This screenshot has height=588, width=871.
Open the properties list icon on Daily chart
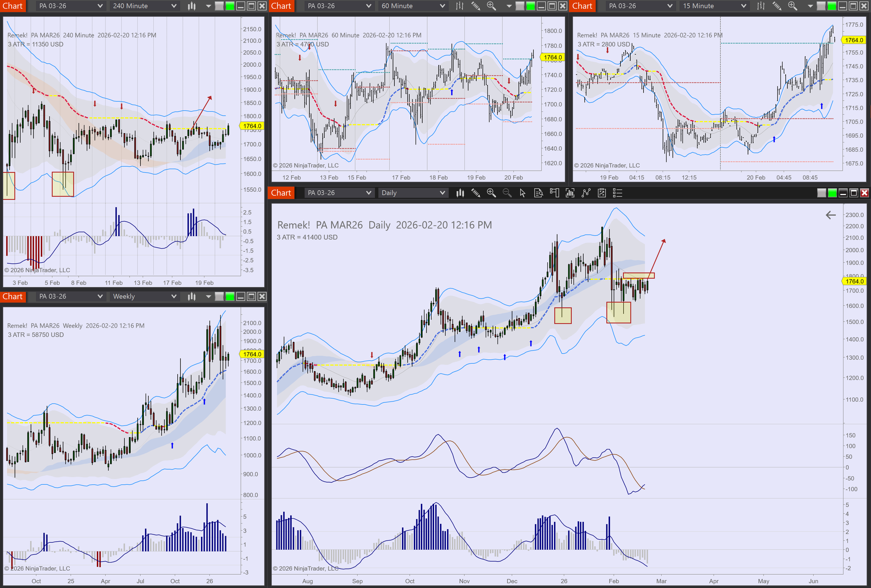pyautogui.click(x=617, y=193)
